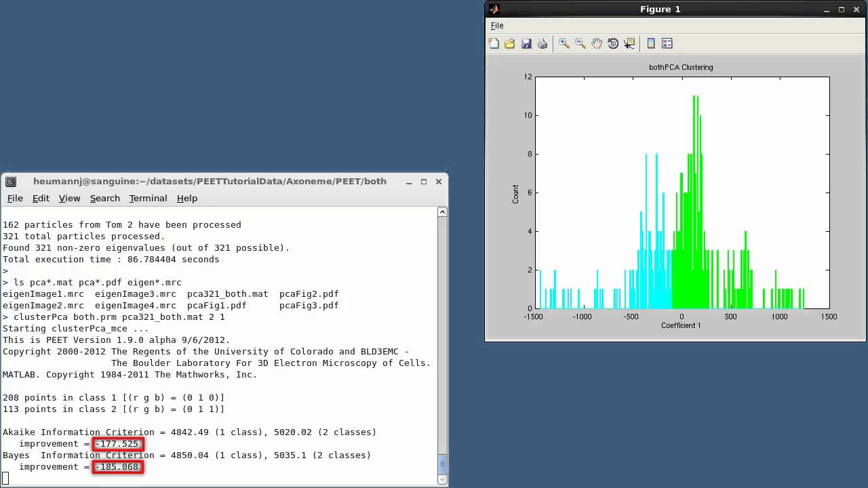Viewport: 868px width, 488px height.
Task: Click the '208 points in class 1' line
Action: 113,398
